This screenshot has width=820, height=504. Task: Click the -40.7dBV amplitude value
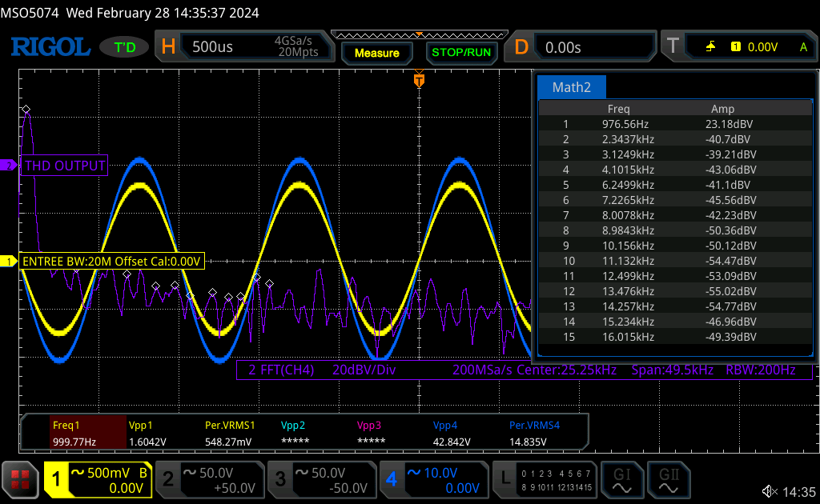coord(727,139)
